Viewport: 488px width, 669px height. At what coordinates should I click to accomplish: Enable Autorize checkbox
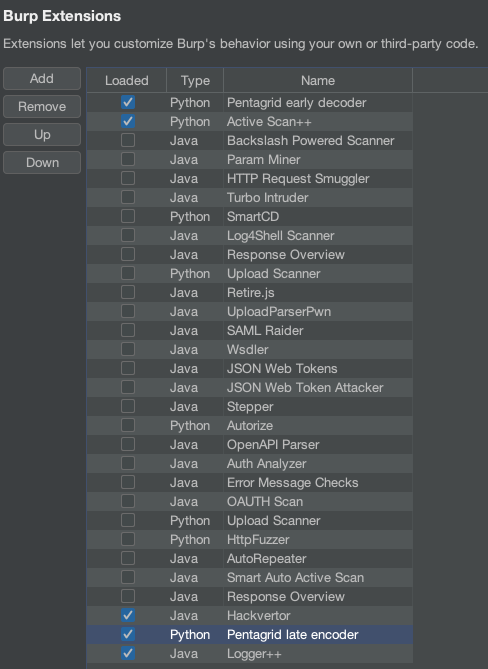tap(128, 425)
